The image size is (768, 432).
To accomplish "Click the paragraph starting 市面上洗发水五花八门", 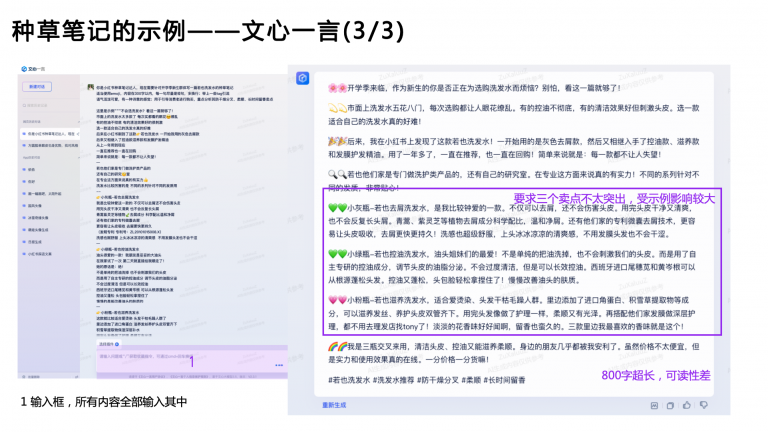I will point(514,115).
